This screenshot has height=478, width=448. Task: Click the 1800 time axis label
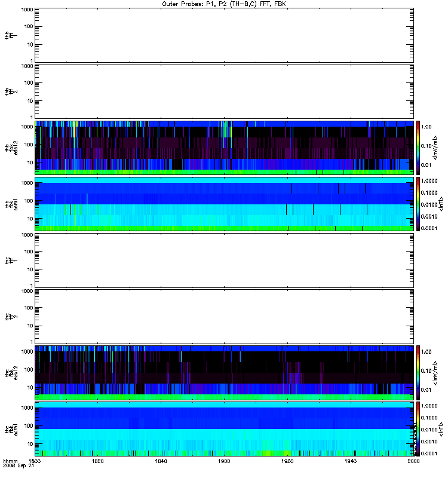point(35,461)
